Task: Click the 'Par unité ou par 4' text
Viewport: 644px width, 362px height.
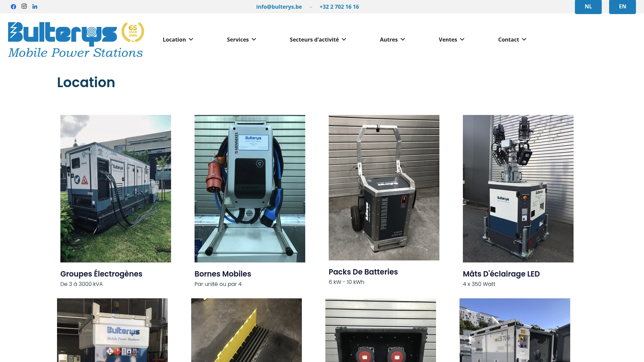Action: tap(218, 284)
